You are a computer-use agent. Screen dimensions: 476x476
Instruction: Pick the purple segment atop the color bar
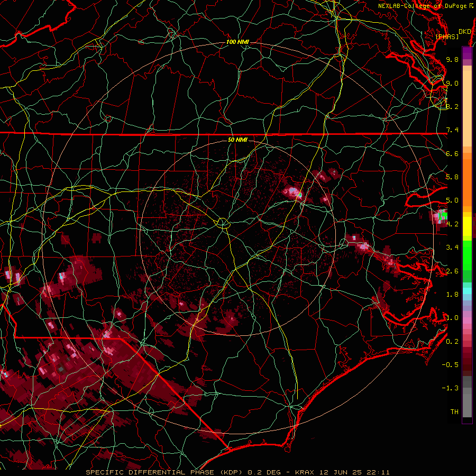(467, 53)
